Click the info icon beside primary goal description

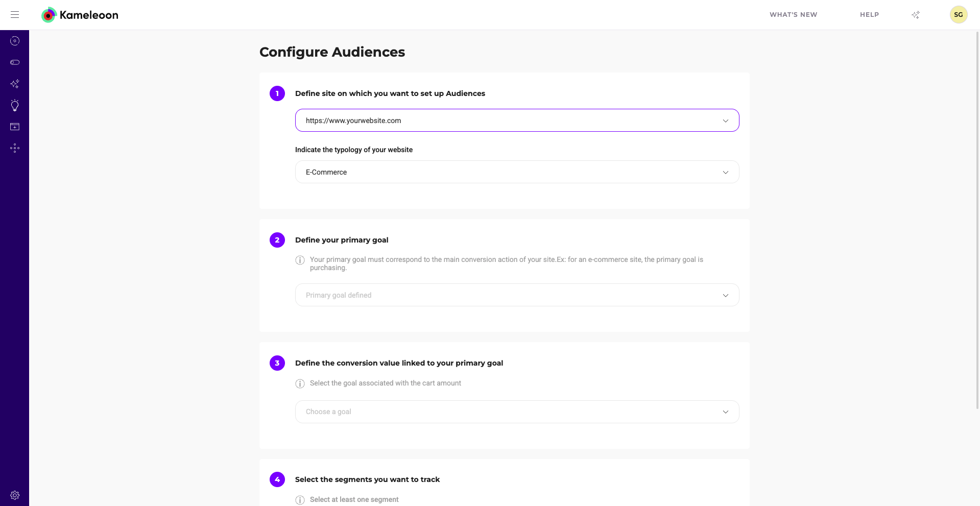tap(300, 260)
